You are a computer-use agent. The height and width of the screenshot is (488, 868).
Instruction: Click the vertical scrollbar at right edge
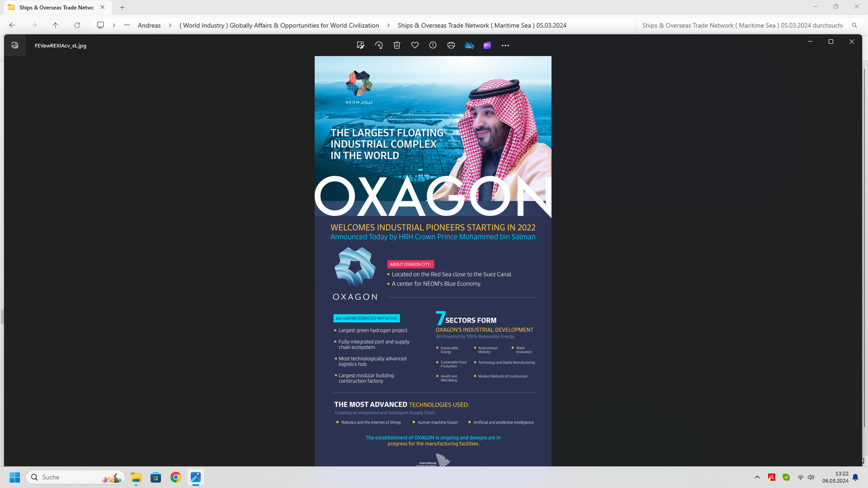pos(865,248)
